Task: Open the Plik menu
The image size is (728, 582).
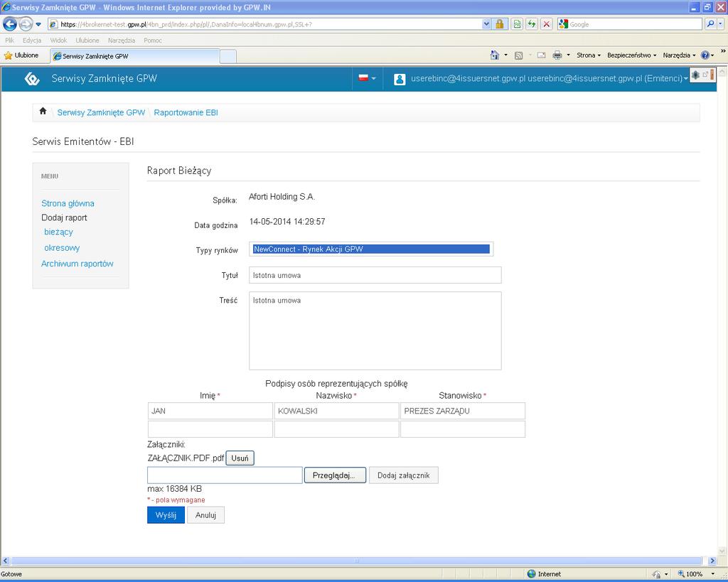Action: pyautogui.click(x=10, y=41)
